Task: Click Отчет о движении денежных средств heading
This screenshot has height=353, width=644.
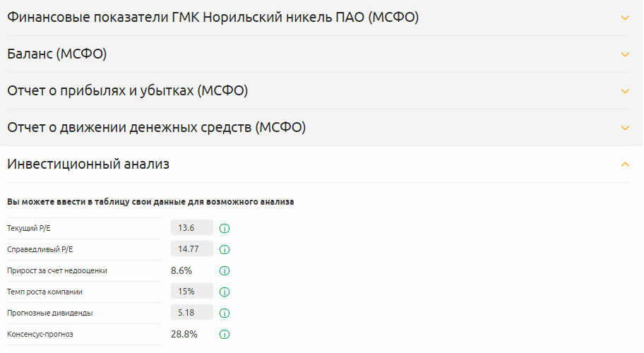Action: [156, 128]
